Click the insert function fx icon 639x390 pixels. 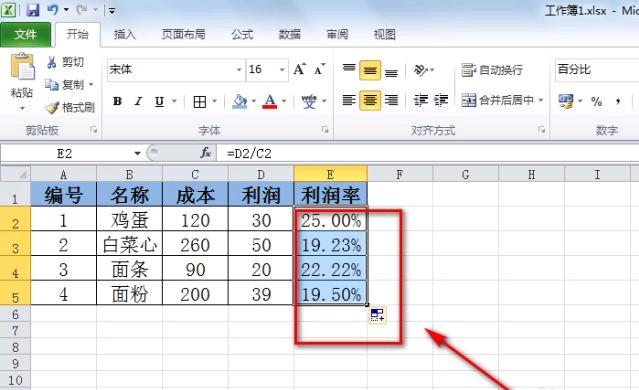click(206, 153)
